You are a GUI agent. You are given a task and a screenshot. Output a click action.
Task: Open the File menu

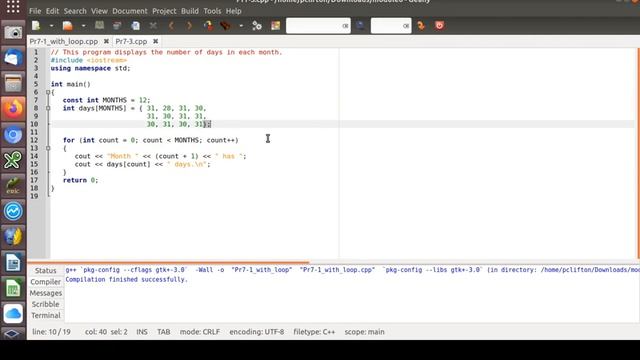pyautogui.click(x=35, y=11)
